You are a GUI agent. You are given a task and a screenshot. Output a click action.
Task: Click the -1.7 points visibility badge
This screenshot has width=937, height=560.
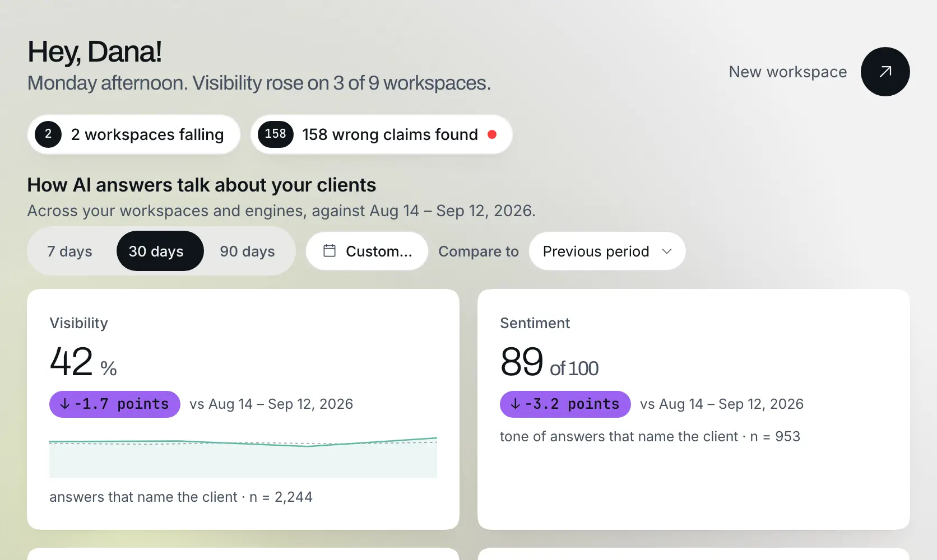click(115, 404)
